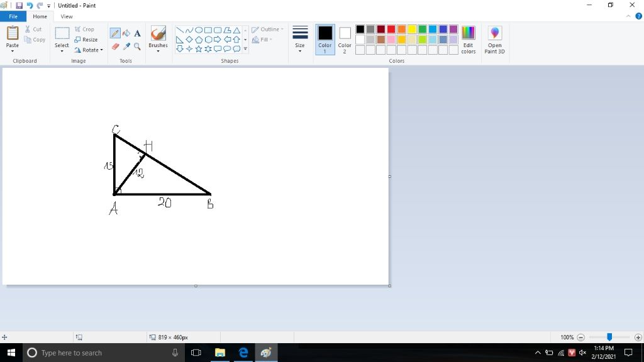Click the zoom out minus button
The height and width of the screenshot is (362, 644).
point(580,337)
